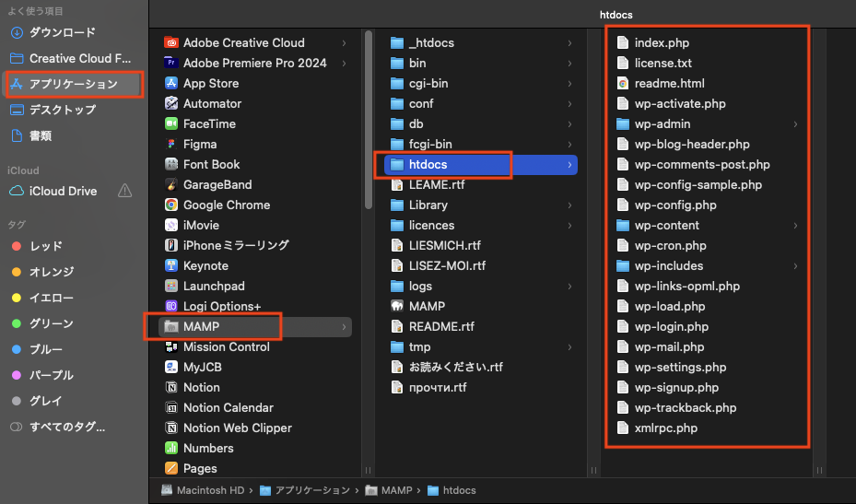856x504 pixels.
Task: Open アプリケーション in the sidebar
Action: pos(73,84)
